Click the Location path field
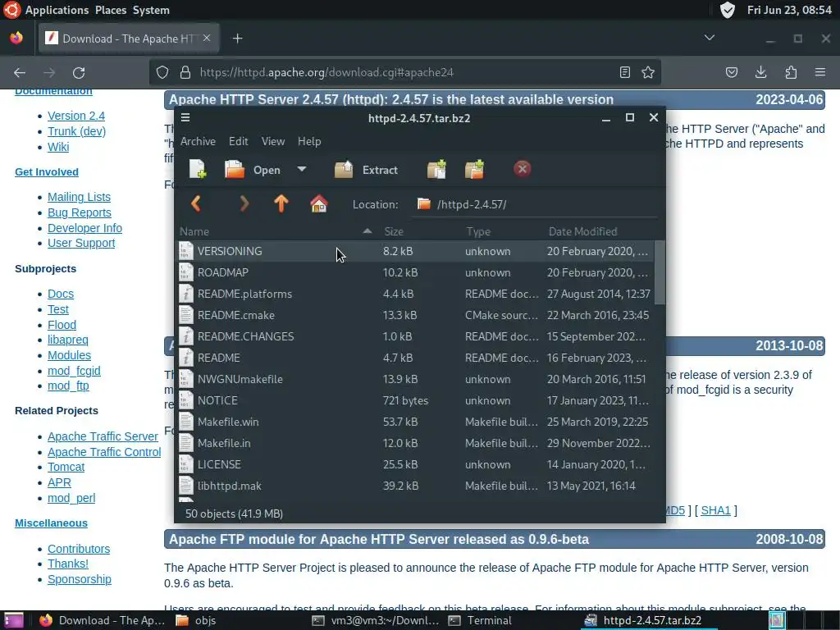Image resolution: width=840 pixels, height=630 pixels. 535,204
